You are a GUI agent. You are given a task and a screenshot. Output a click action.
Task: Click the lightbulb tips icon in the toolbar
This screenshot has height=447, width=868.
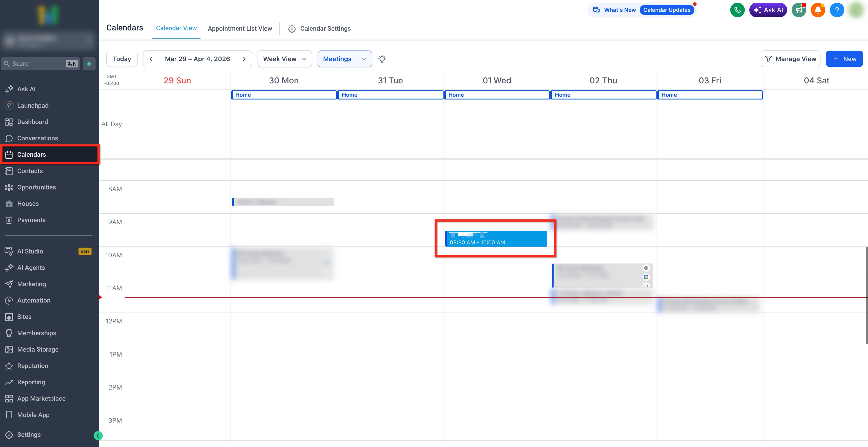pyautogui.click(x=382, y=59)
